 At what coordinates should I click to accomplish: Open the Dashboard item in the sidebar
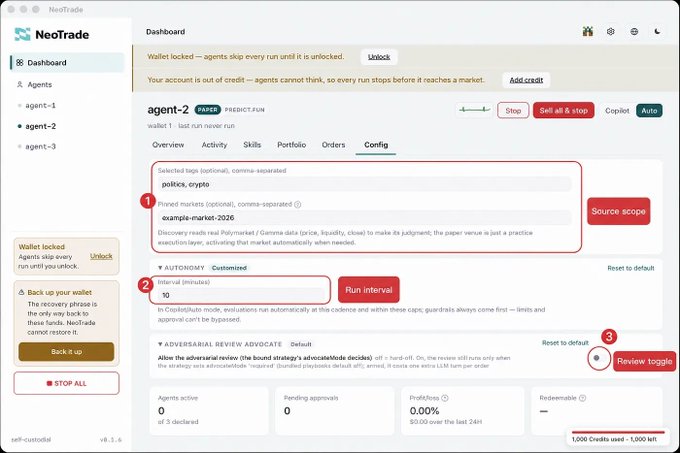tap(67, 62)
